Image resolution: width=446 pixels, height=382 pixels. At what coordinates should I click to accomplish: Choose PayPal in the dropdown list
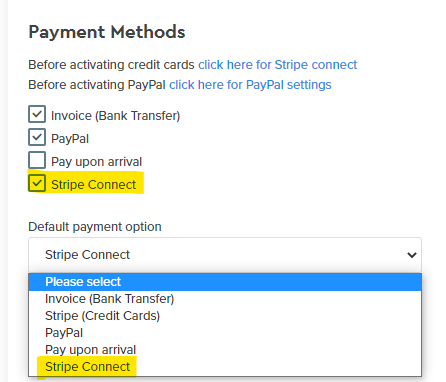(x=225, y=333)
